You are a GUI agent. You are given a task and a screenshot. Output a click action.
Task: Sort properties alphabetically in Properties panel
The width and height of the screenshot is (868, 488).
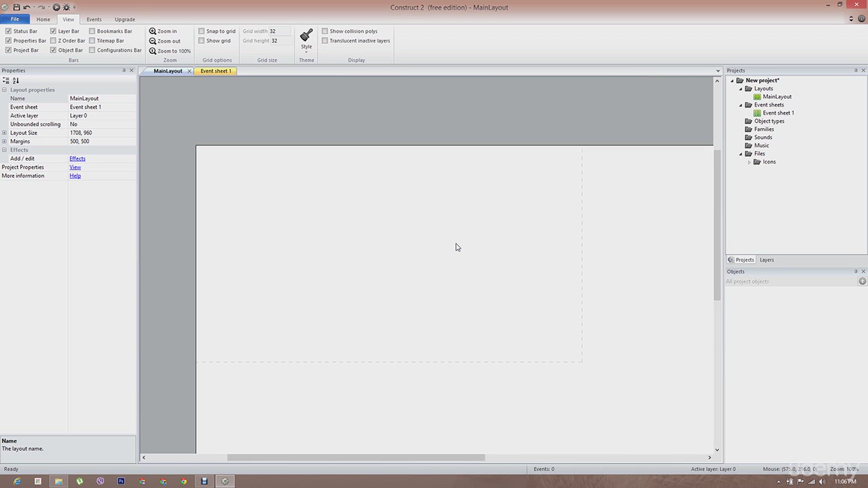16,80
